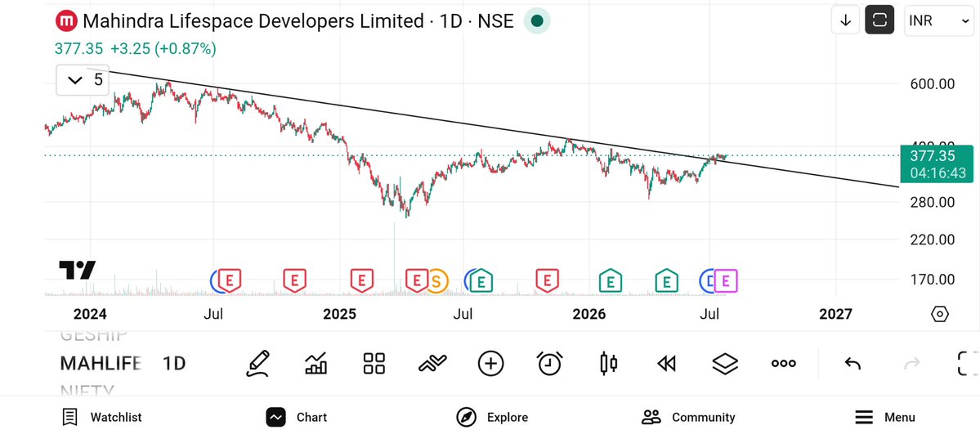This screenshot has height=439, width=980.
Task: Create alert with the alarm clock icon
Action: tap(549, 363)
